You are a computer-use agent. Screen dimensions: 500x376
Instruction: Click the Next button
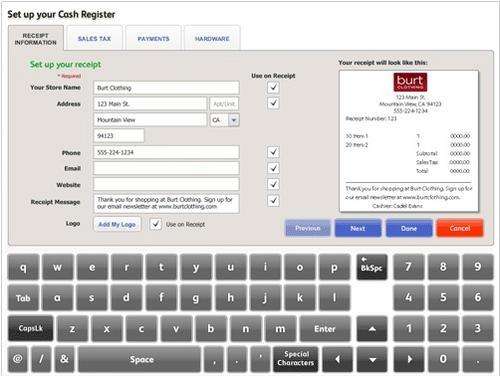coord(358,228)
